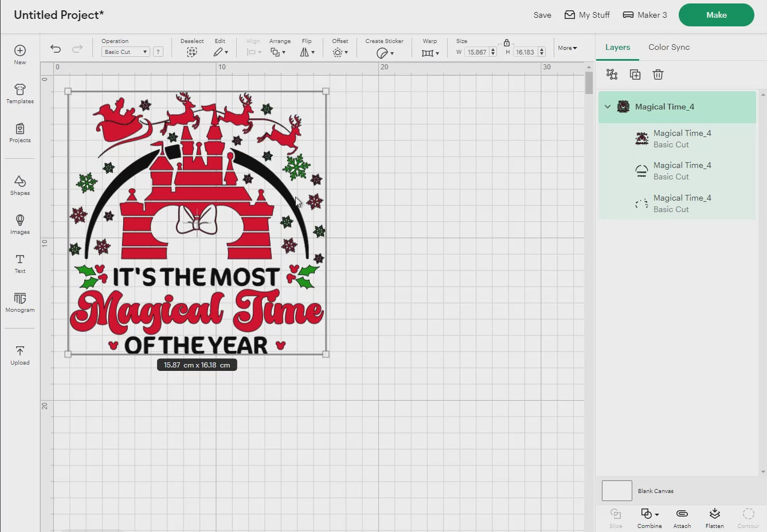Switch to the Color Sync tab
767x532 pixels.
coord(669,47)
